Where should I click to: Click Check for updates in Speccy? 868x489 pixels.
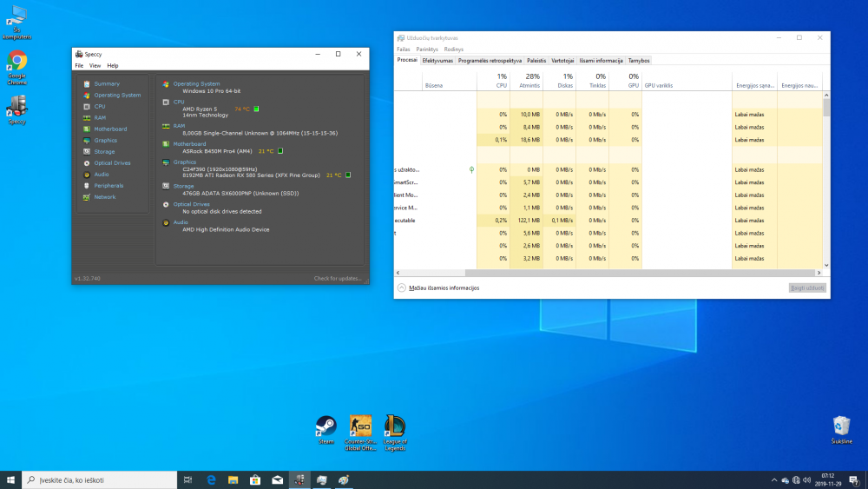(337, 279)
